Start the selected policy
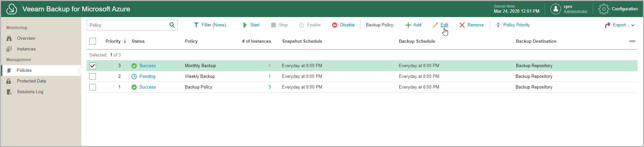This screenshot has width=644, height=147. pos(251,25)
